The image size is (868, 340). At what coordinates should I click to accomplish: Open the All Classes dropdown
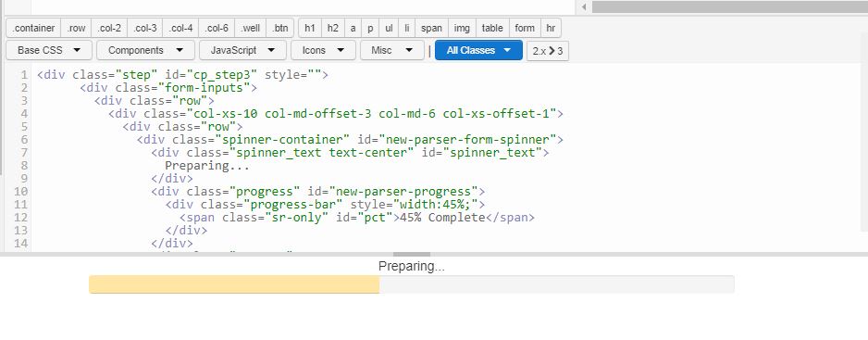478,50
